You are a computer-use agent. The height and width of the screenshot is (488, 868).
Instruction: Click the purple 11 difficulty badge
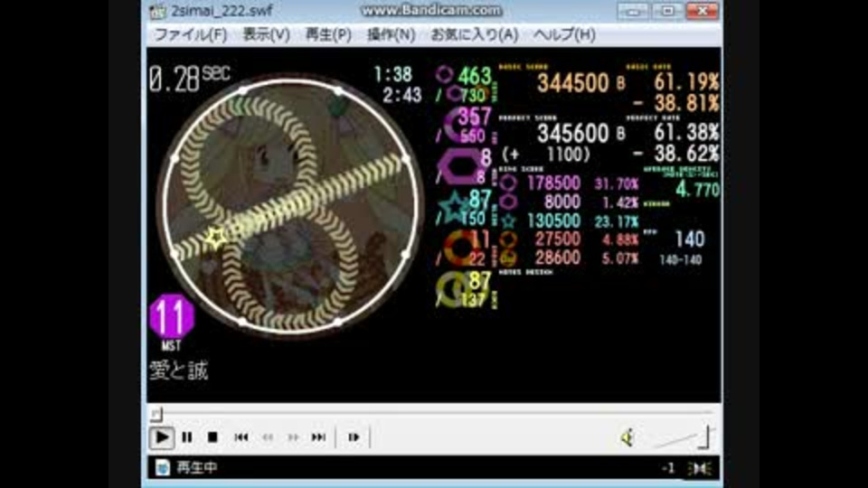(x=172, y=316)
